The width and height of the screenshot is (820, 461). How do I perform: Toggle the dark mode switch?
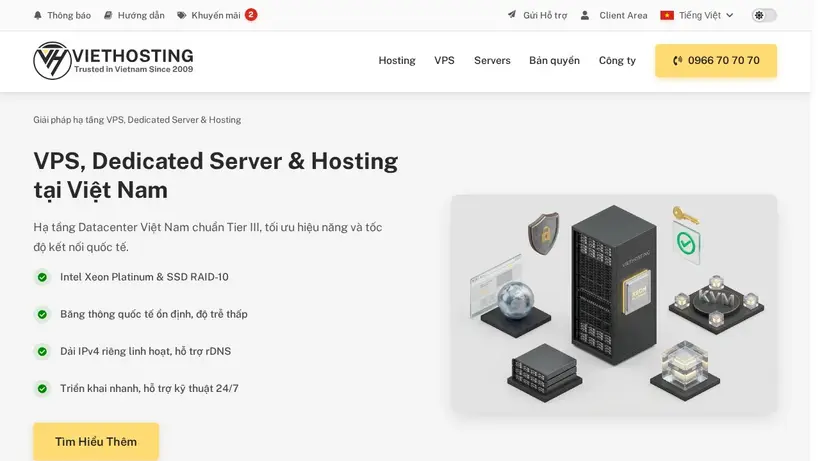(764, 16)
